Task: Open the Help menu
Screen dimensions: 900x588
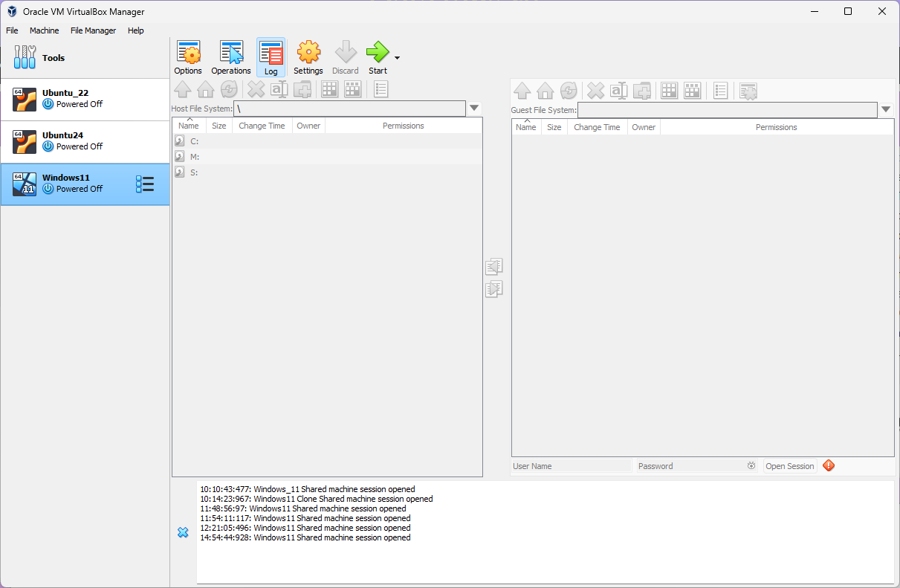Action: pos(136,30)
